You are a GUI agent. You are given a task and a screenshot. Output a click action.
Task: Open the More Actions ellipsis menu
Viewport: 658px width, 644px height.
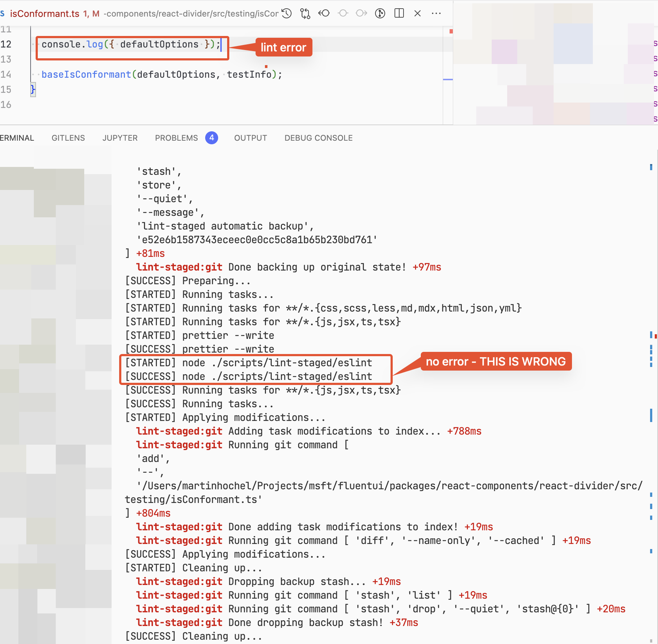pos(436,13)
